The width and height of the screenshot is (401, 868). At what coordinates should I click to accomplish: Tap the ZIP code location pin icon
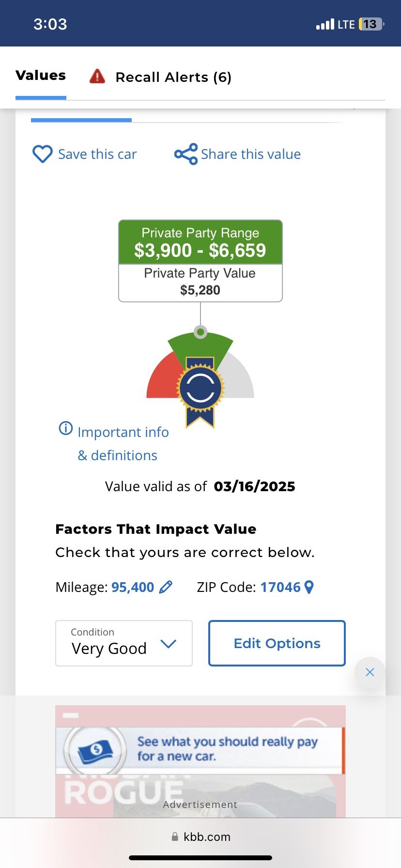pyautogui.click(x=309, y=587)
